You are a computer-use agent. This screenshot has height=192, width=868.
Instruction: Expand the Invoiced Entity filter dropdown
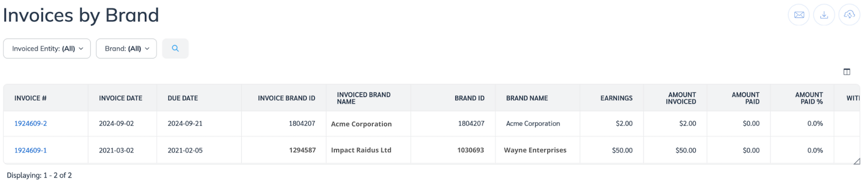click(47, 48)
